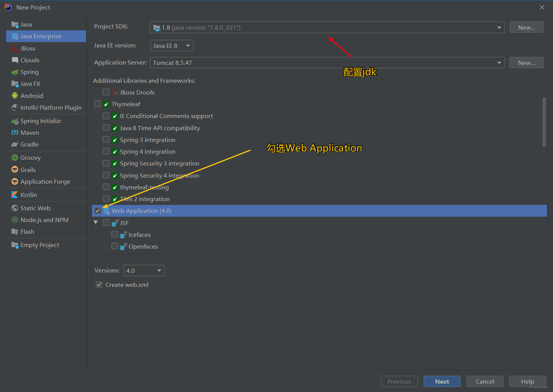Image resolution: width=553 pixels, height=392 pixels.
Task: Switch to Empty Project type
Action: click(x=46, y=245)
